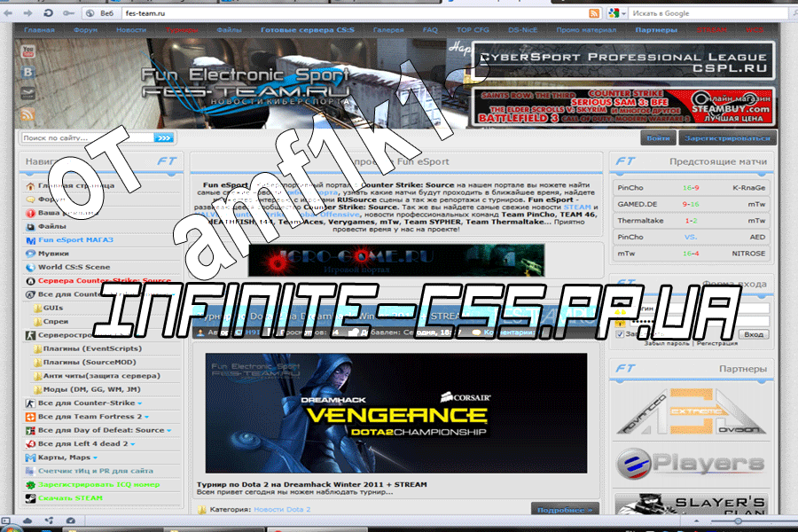Open the PinCho 16-9 K-RnaGe match row

coord(691,188)
